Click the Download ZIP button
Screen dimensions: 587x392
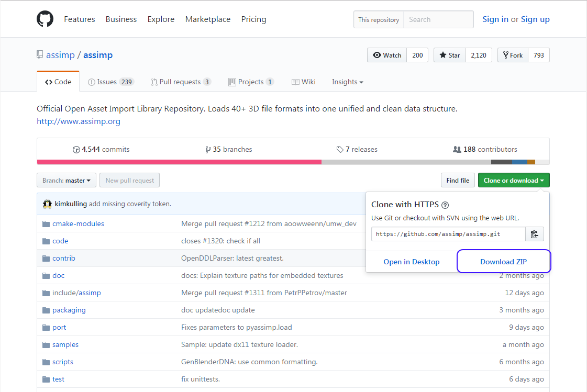504,262
